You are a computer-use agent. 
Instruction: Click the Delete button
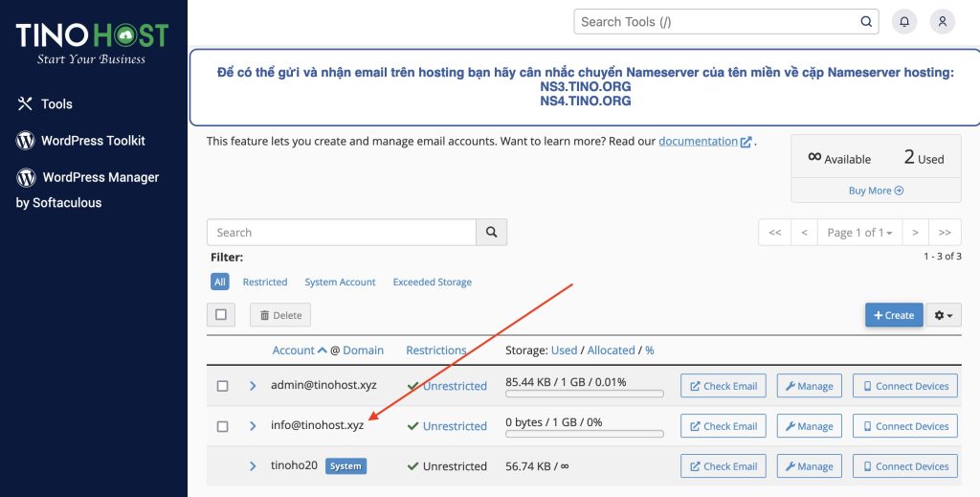click(x=280, y=315)
